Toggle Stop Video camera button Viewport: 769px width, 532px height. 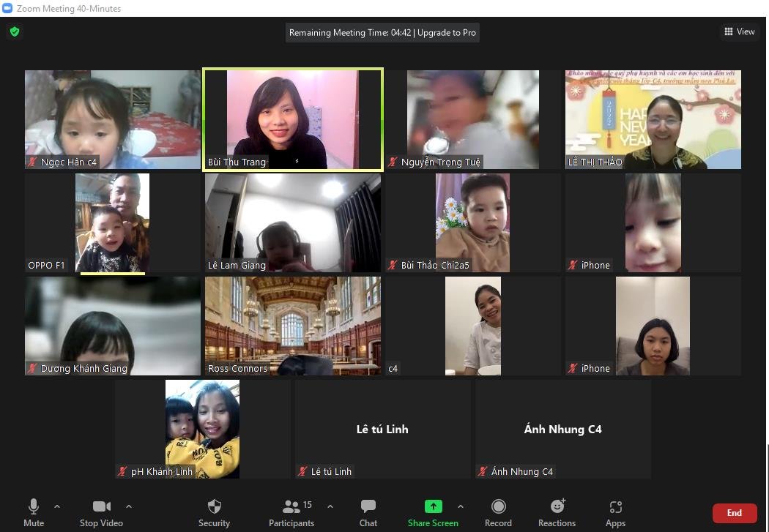point(101,507)
